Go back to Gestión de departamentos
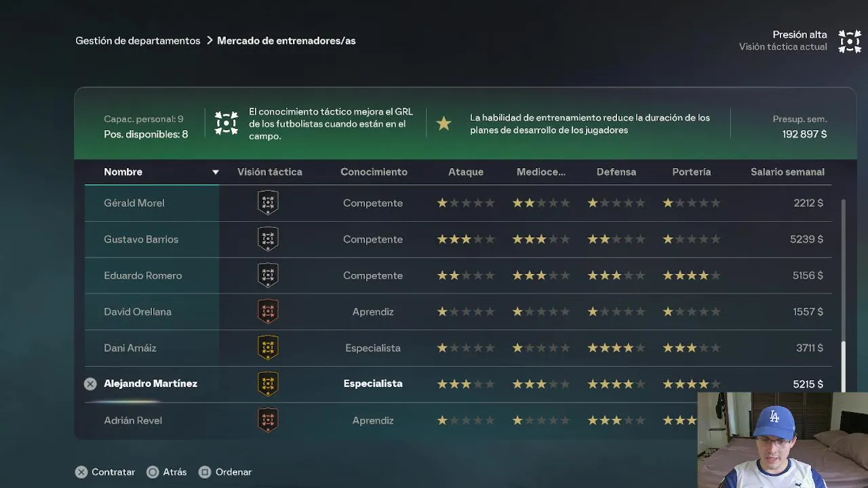This screenshot has height=488, width=868. 138,41
